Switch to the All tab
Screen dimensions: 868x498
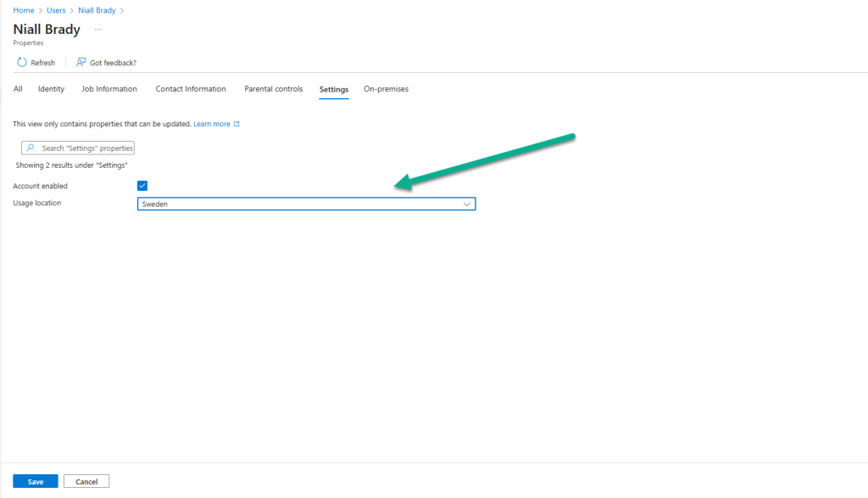[x=18, y=89]
